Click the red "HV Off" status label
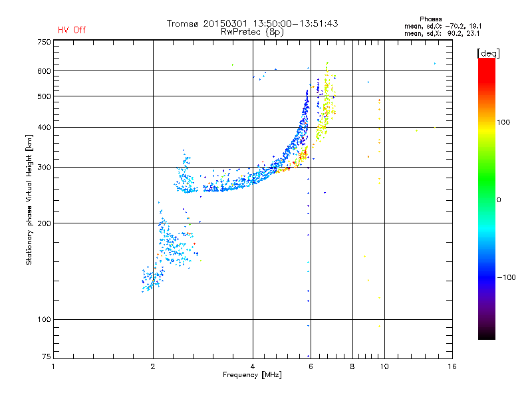The image size is (532, 399). click(x=71, y=30)
